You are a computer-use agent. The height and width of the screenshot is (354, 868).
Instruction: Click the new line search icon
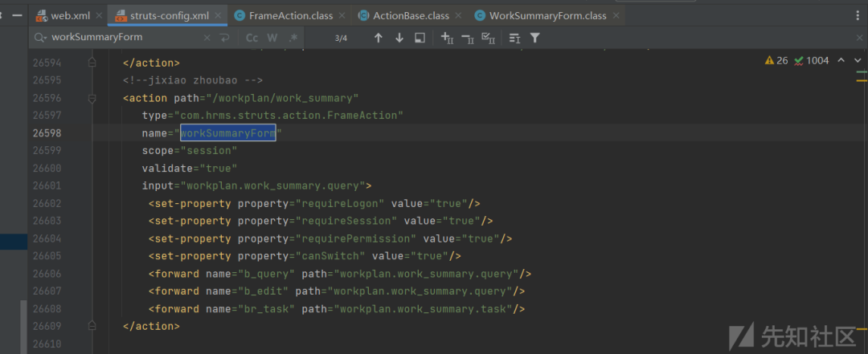pos(224,38)
